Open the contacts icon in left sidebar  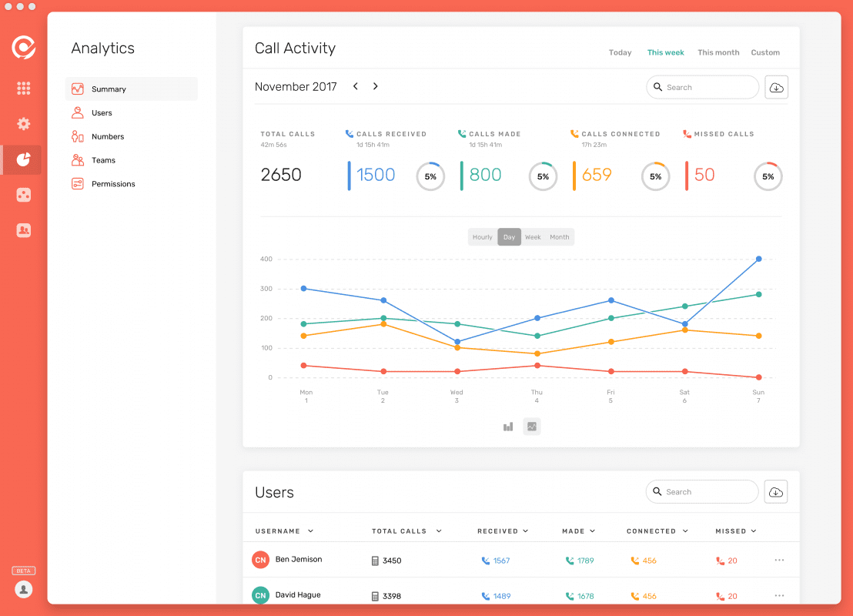pyautogui.click(x=23, y=230)
